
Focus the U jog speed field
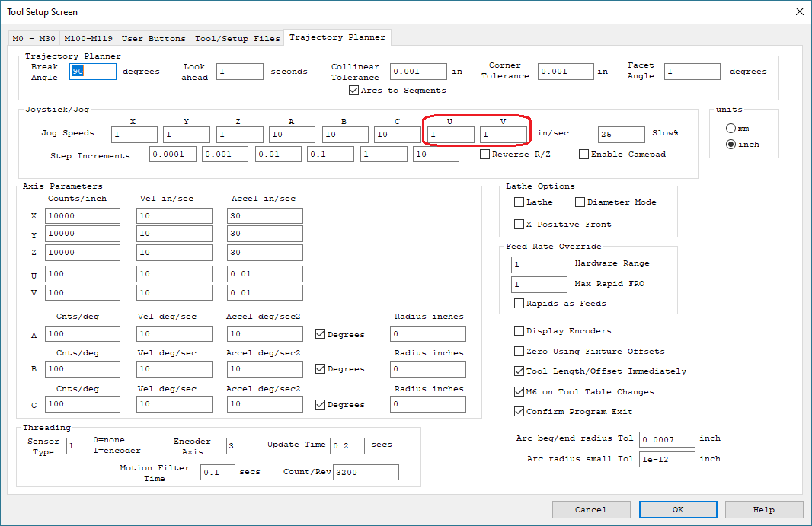[x=450, y=135]
